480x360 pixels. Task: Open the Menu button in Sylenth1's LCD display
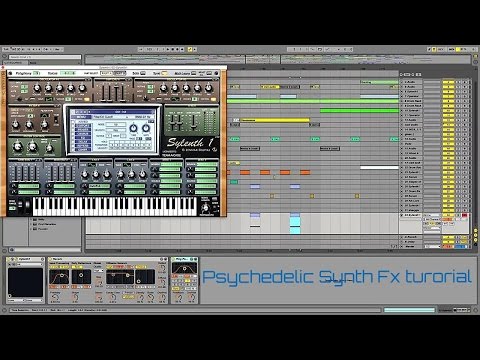[81, 117]
